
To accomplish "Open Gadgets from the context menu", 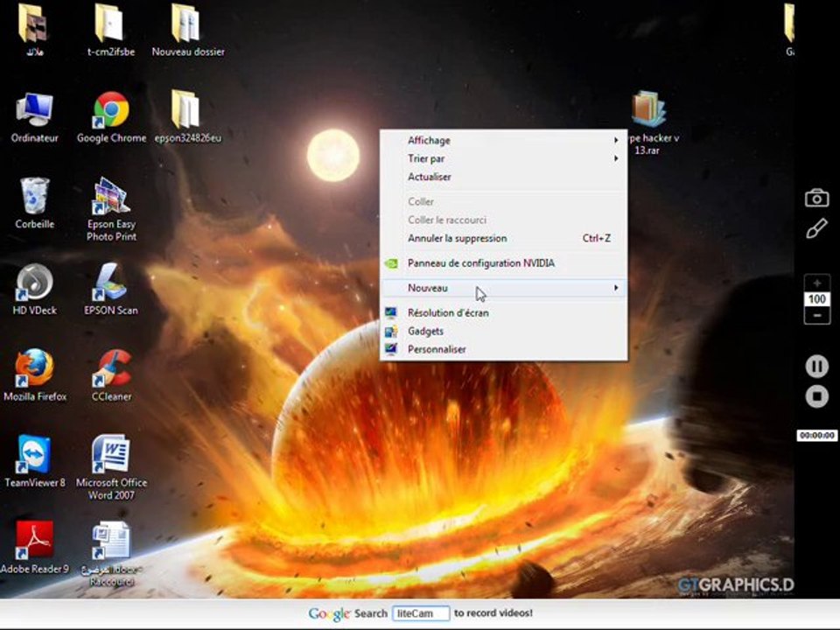I will coord(504,331).
